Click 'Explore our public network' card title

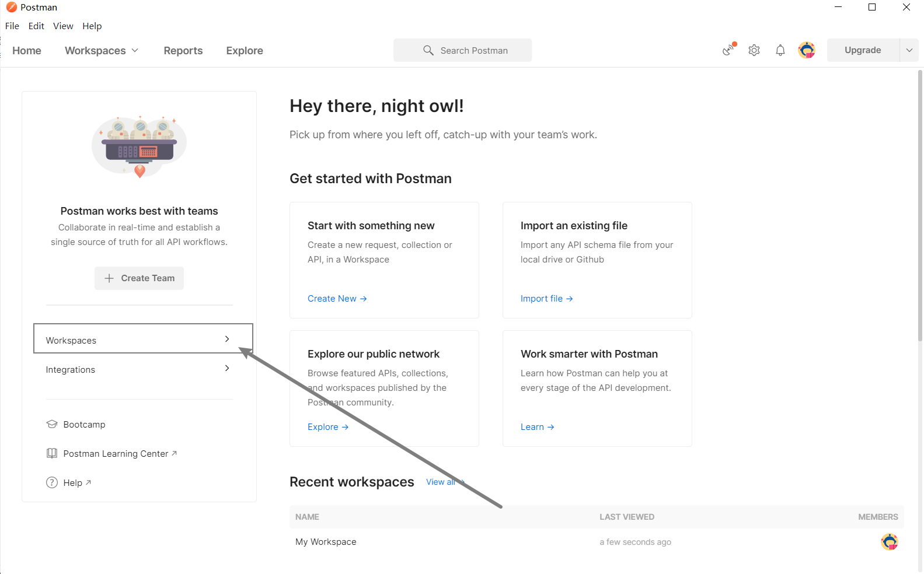[x=374, y=354]
